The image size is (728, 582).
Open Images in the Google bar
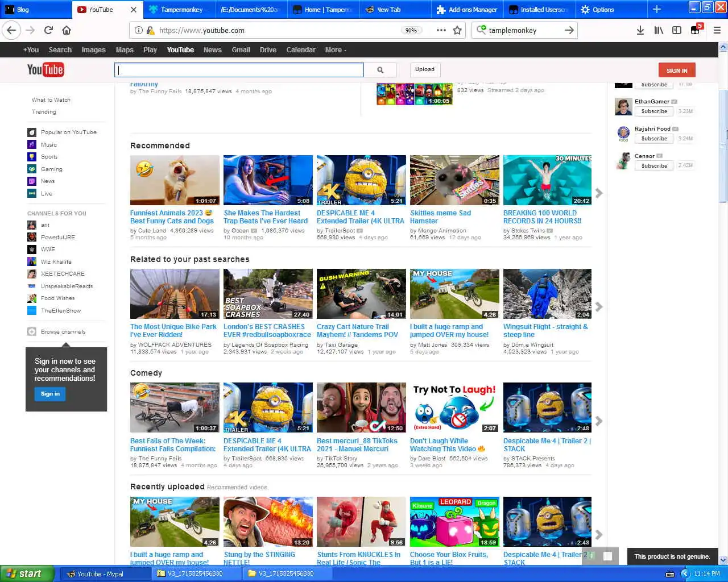tap(93, 50)
